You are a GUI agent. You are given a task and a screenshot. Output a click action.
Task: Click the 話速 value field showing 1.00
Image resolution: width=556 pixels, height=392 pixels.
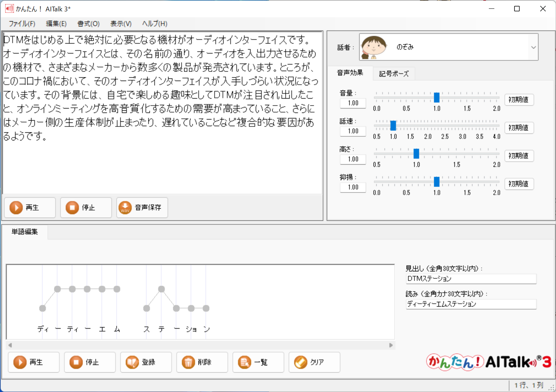(x=353, y=131)
